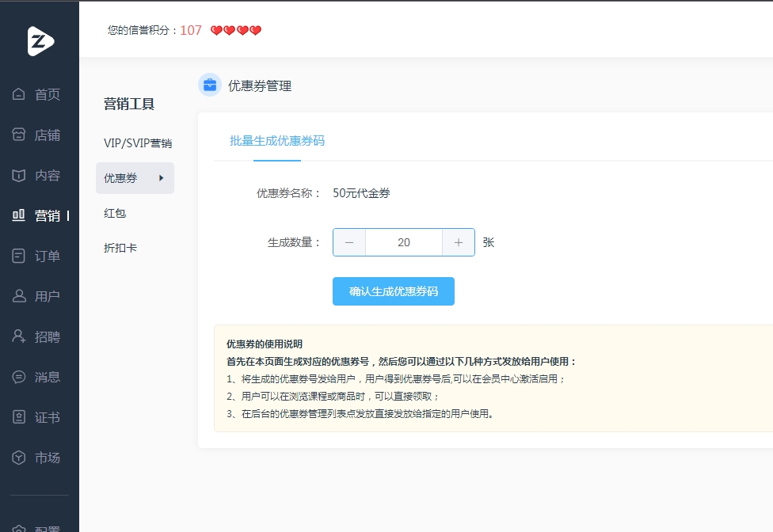Image resolution: width=773 pixels, height=532 pixels.
Task: Focus the 生成数量 quantity input field
Action: [x=404, y=242]
